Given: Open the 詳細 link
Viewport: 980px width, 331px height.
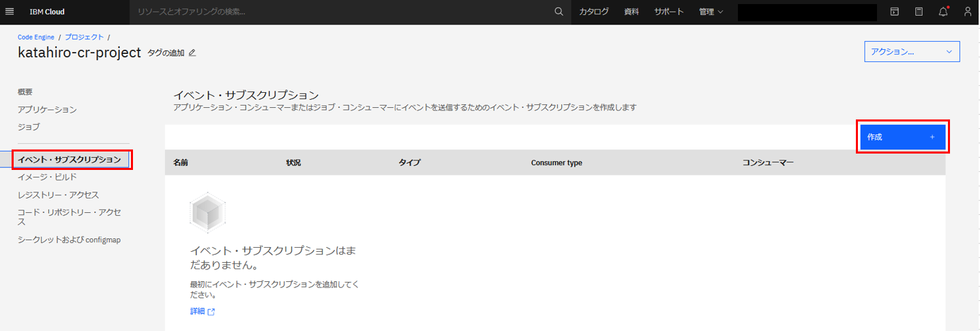Looking at the screenshot, I should (x=197, y=312).
